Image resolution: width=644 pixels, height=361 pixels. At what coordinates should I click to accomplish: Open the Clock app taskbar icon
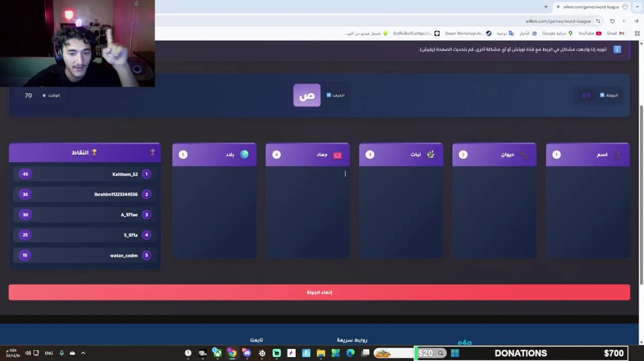pos(188,353)
